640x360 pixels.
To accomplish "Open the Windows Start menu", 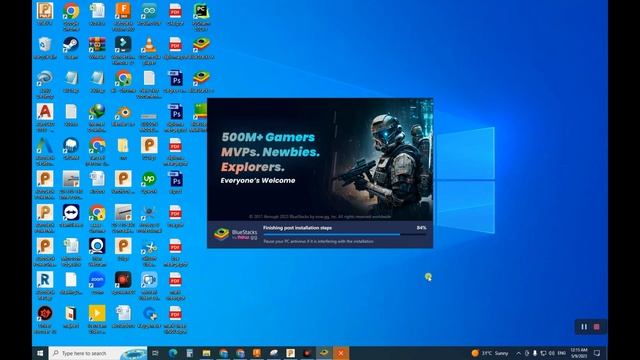I will tap(40, 353).
